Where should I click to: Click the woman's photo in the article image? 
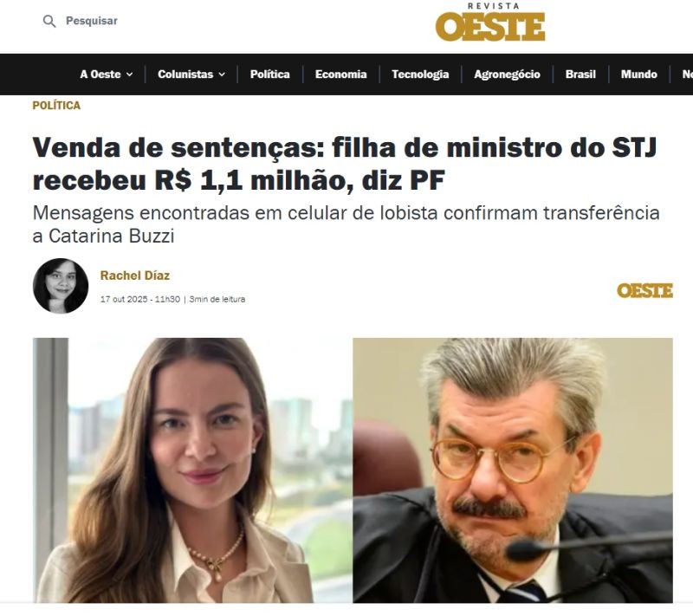click(192, 470)
